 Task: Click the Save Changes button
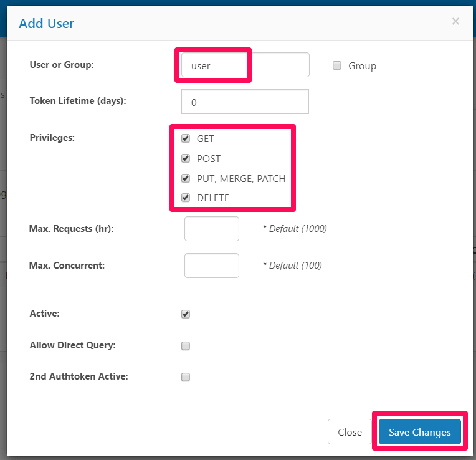(419, 433)
